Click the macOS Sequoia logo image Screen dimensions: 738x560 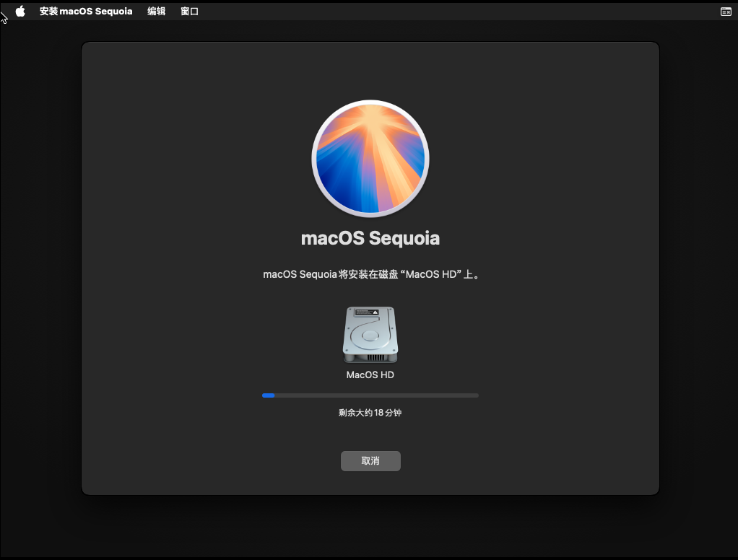370,159
